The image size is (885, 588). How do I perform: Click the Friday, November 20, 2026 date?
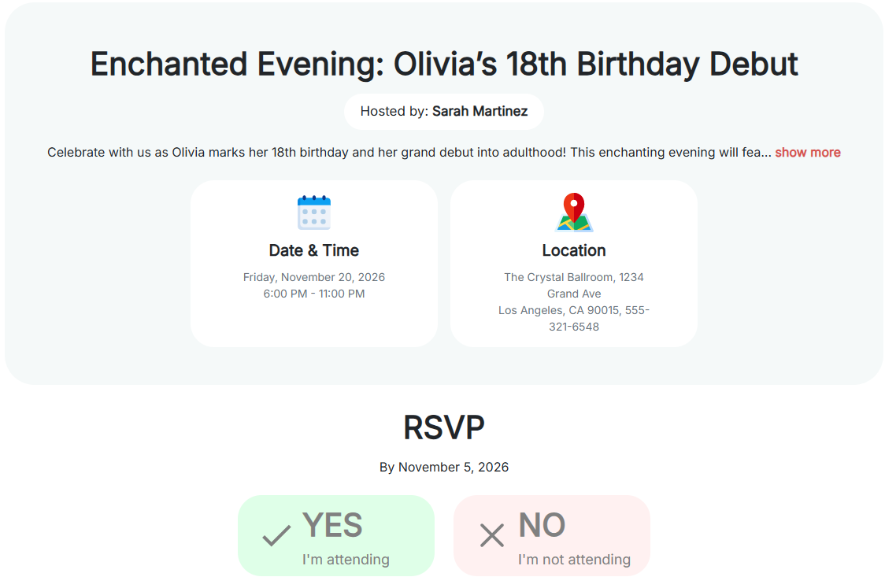[314, 277]
